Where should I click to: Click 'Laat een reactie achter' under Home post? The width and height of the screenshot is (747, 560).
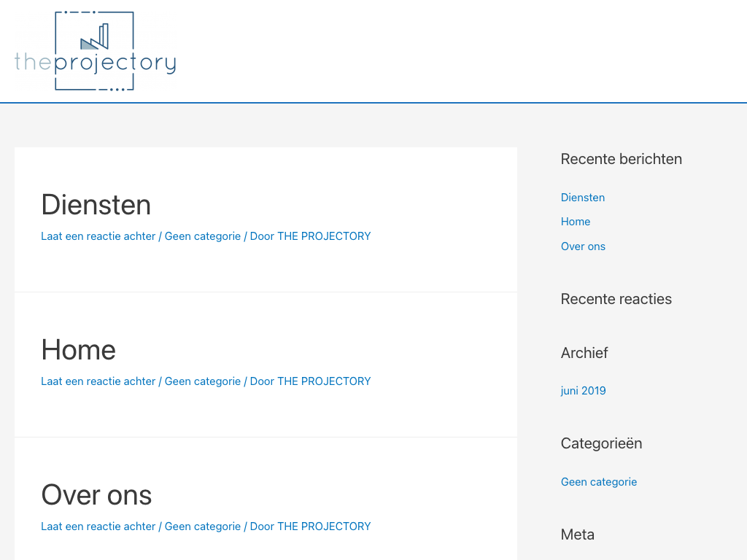(98, 381)
